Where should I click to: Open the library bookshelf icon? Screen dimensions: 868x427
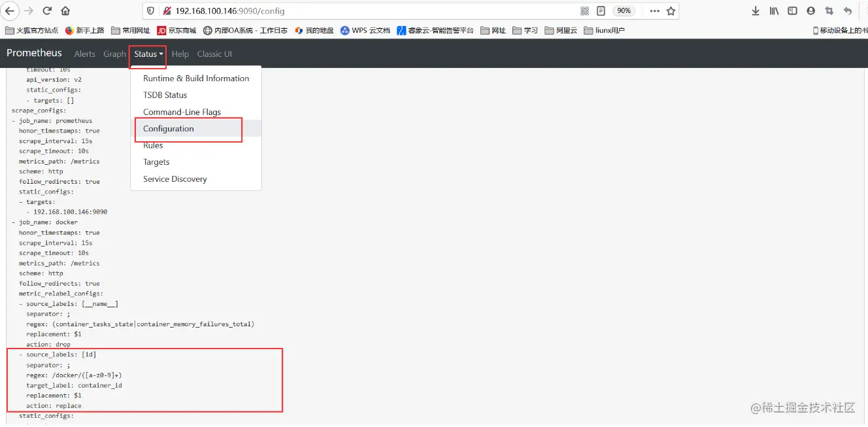775,11
